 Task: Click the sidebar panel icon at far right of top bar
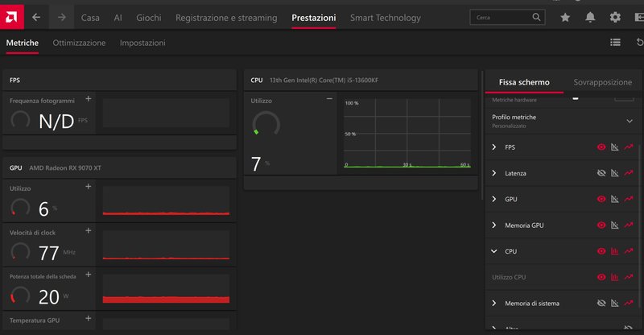639,17
